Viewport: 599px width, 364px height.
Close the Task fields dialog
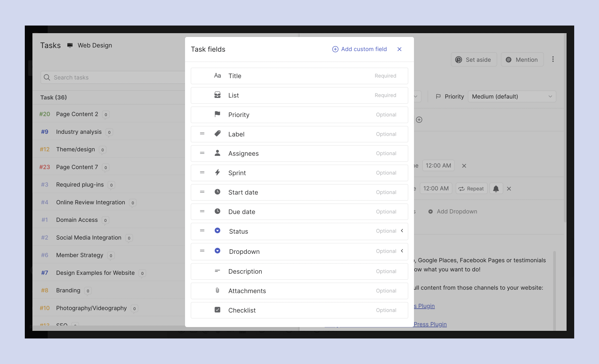pos(399,49)
